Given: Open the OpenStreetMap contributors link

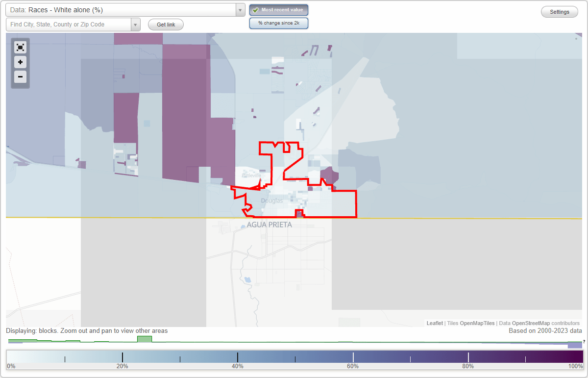Looking at the screenshot, I should tap(538, 323).
